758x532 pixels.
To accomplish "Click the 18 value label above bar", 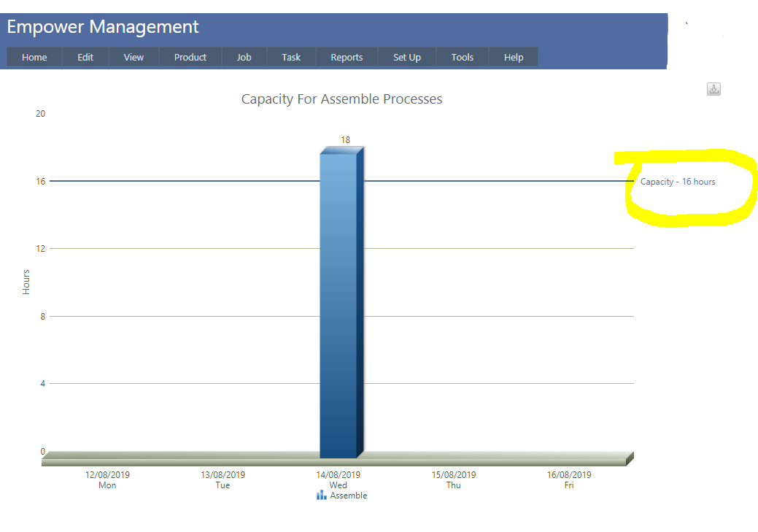I will point(345,140).
